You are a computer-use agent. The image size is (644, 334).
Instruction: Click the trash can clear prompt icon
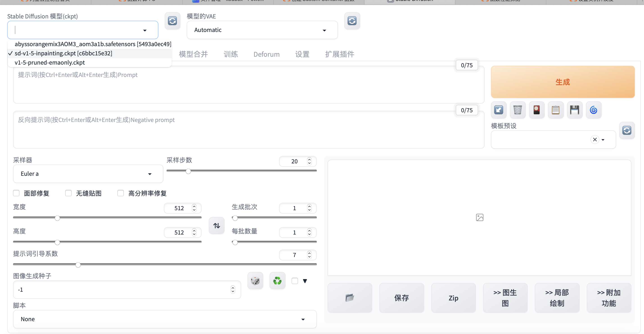click(x=518, y=110)
